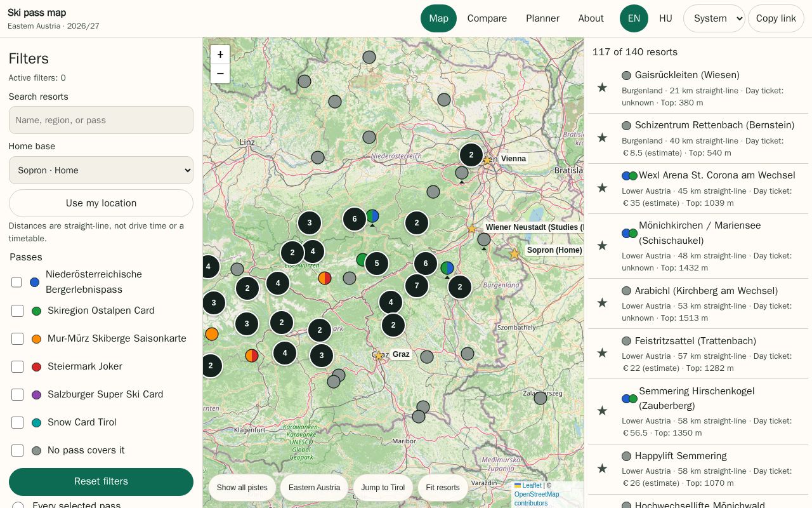This screenshot has width=812, height=508.
Task: Click the Graz star marker on map
Action: (x=379, y=356)
